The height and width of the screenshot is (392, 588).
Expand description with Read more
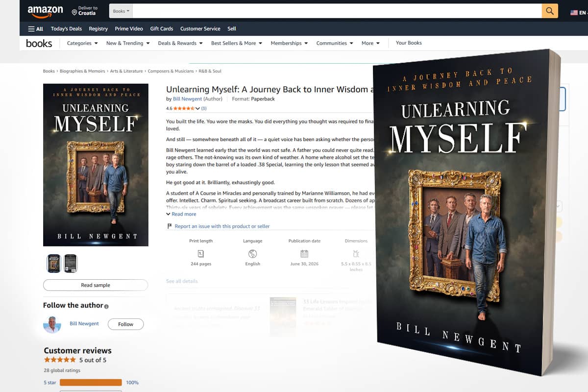[x=181, y=214]
